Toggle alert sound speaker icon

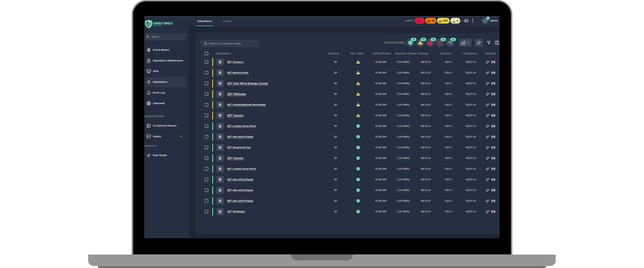[x=466, y=21]
